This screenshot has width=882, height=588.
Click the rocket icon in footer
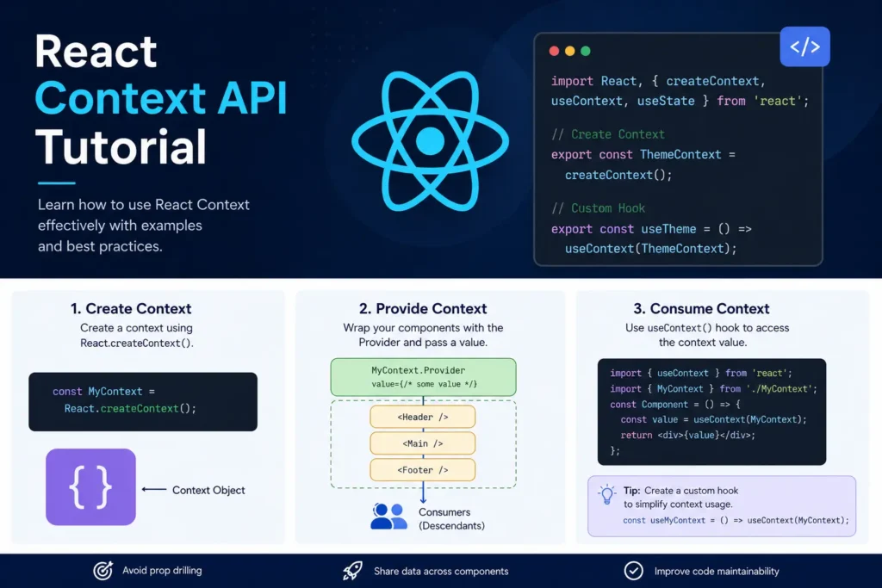coord(352,571)
